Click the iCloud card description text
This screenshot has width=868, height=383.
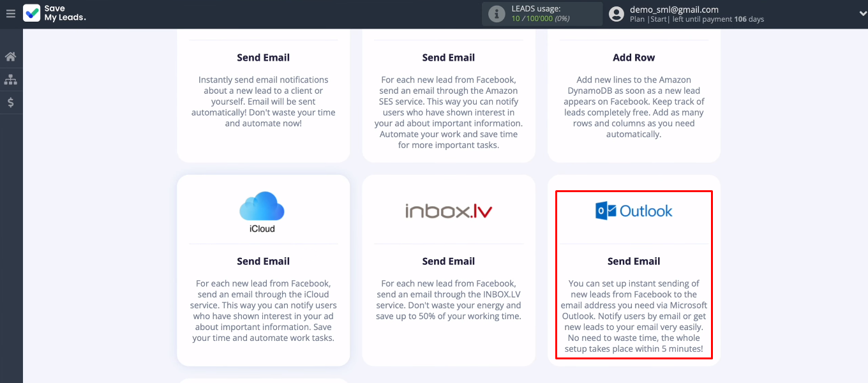point(263,311)
